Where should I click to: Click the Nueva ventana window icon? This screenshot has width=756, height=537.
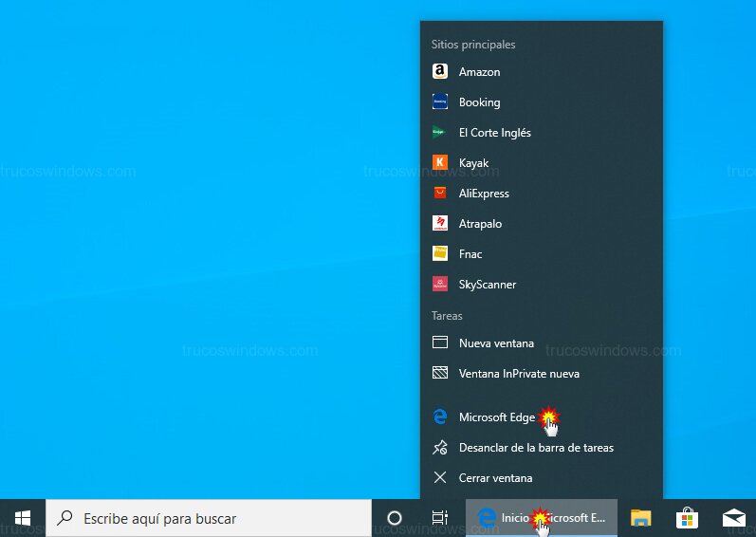[x=440, y=343]
